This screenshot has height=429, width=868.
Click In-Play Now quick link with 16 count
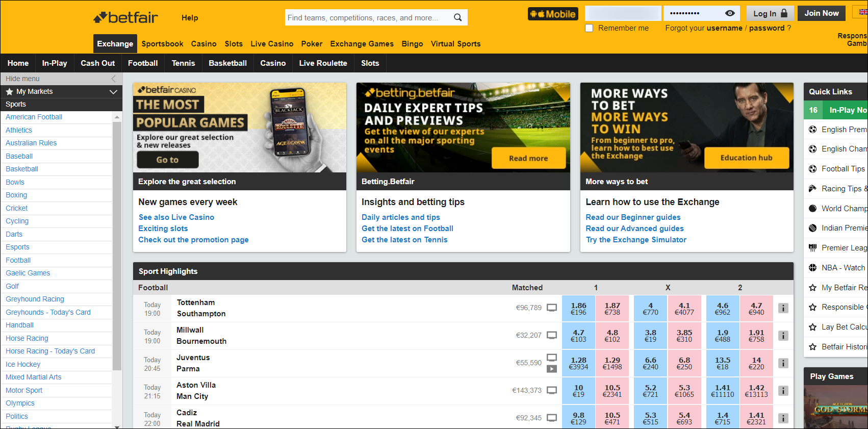(x=836, y=110)
